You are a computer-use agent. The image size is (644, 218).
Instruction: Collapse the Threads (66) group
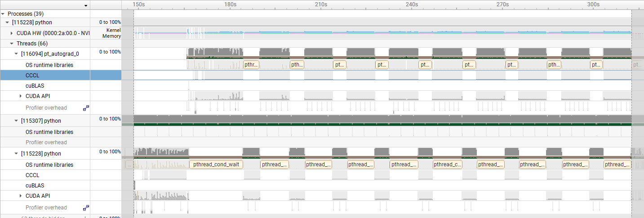(x=12, y=44)
